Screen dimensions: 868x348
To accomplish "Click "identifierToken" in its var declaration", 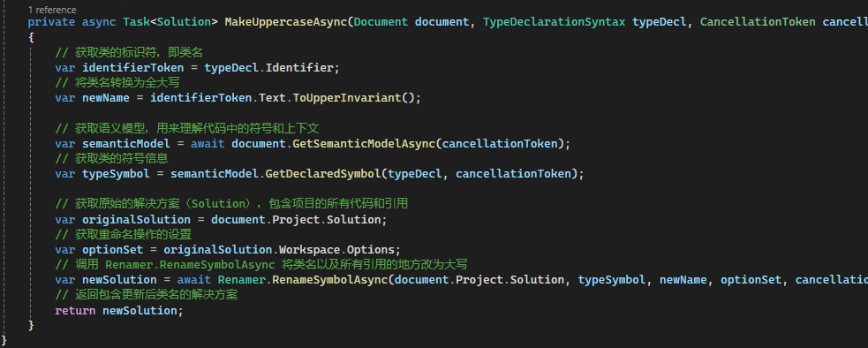I will tap(133, 68).
